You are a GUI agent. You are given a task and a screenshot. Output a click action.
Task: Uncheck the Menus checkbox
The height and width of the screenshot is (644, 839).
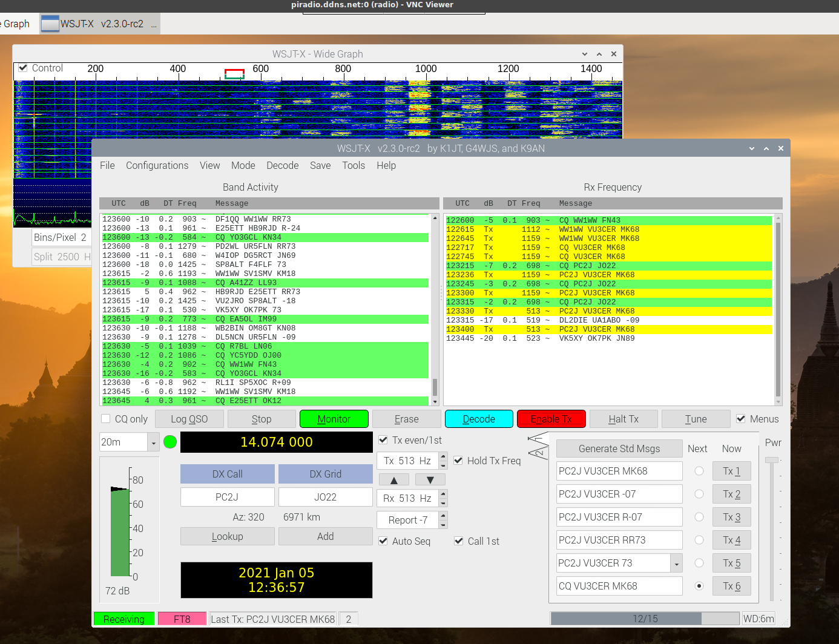741,419
